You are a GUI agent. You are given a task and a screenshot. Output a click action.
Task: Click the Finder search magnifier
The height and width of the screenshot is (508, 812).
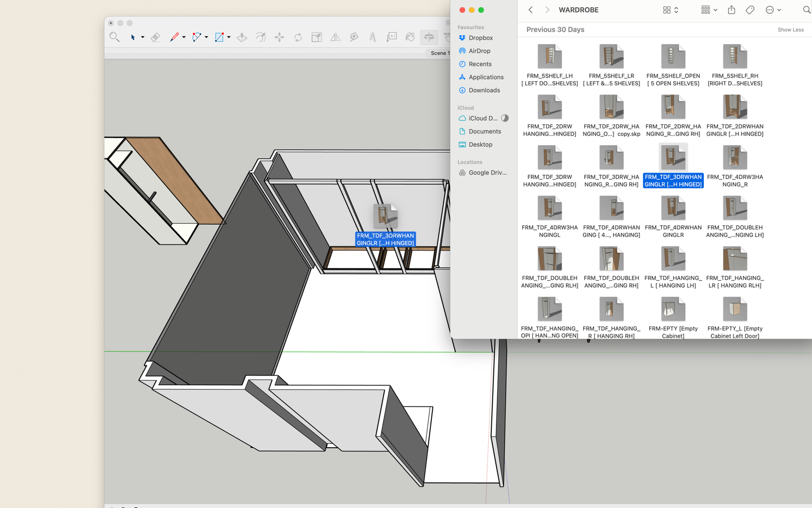tap(806, 10)
